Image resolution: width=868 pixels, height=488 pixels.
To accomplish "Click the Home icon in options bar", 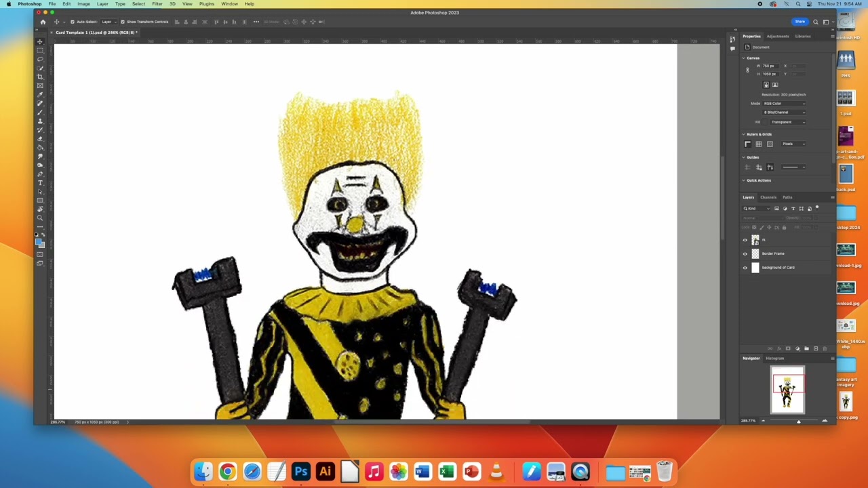I will [43, 22].
